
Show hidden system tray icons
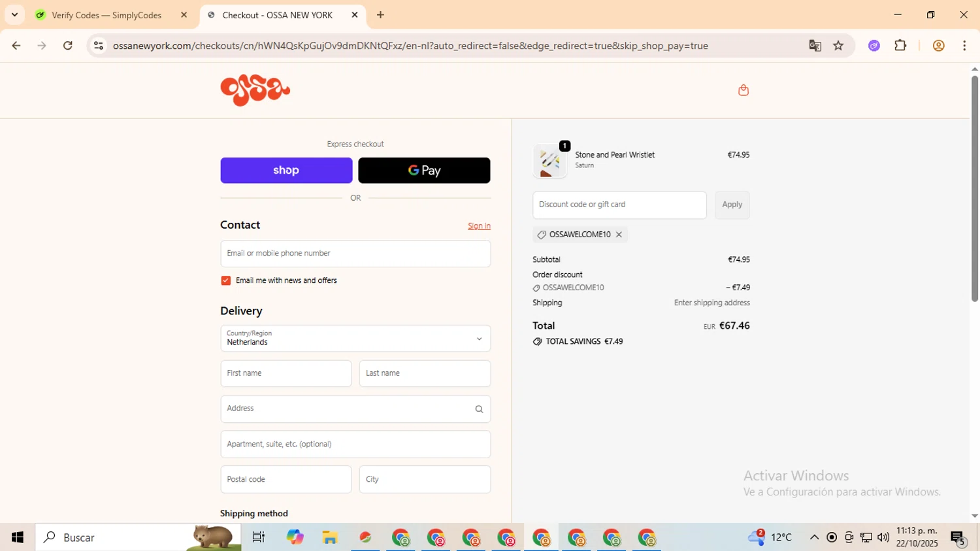click(814, 537)
